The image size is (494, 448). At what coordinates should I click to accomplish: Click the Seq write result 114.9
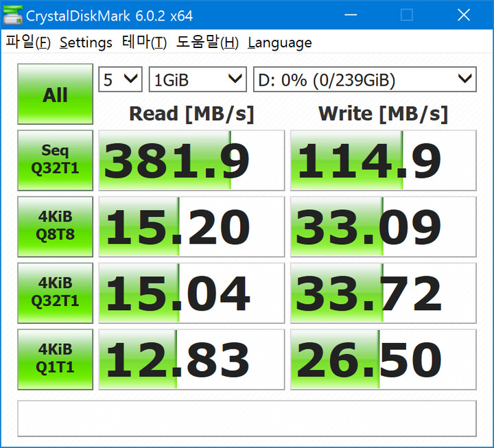coord(383,161)
